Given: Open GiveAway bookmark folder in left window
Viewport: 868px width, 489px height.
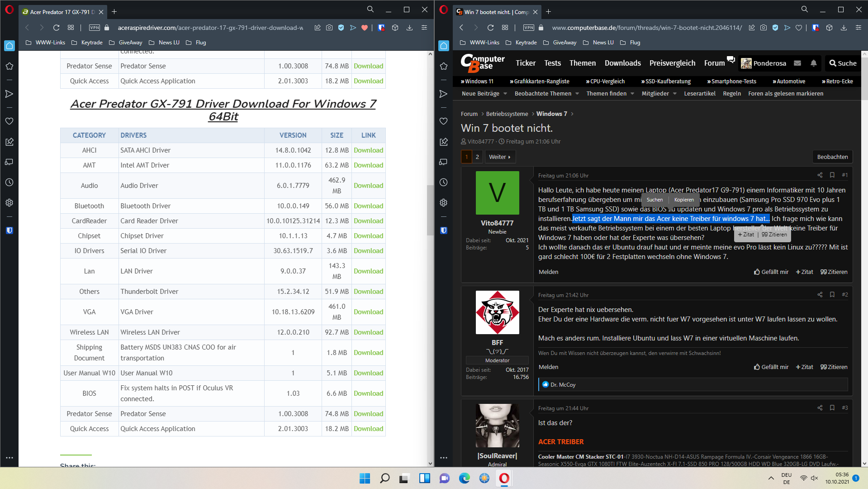Looking at the screenshot, I should pos(126,43).
